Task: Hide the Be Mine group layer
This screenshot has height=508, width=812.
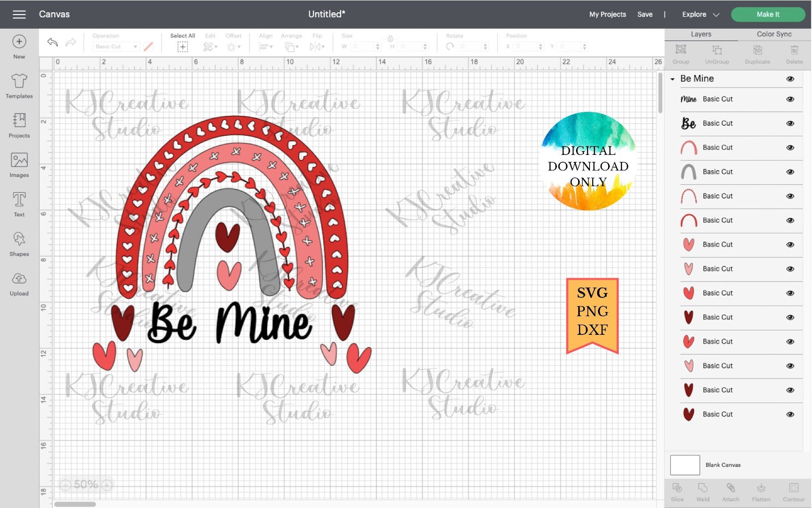Action: point(790,79)
